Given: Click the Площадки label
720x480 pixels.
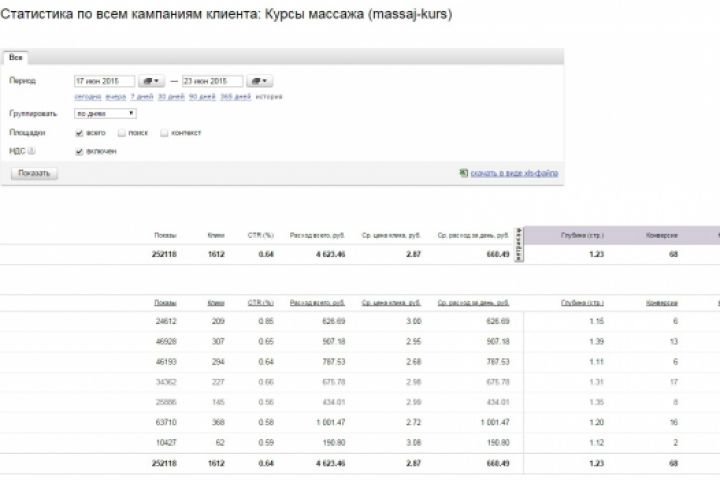Looking at the screenshot, I should [27, 133].
